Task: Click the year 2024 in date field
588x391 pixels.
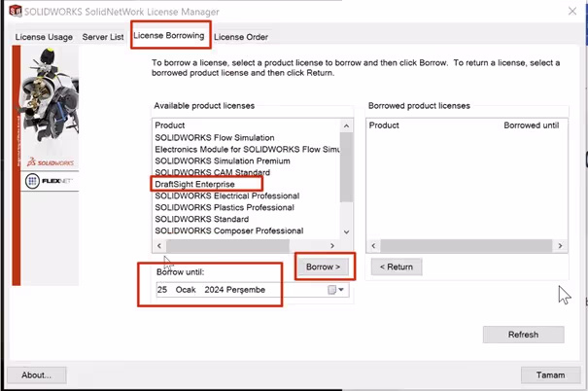Action: coord(214,290)
